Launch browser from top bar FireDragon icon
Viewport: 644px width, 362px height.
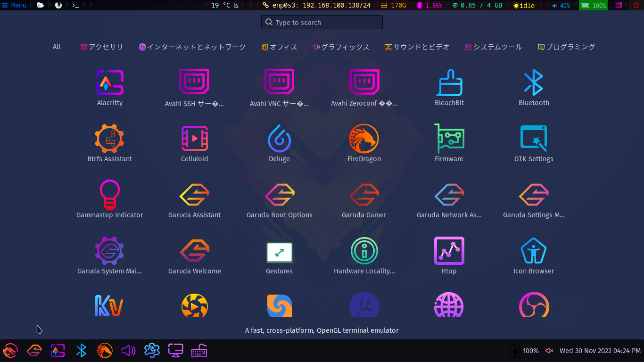58,5
